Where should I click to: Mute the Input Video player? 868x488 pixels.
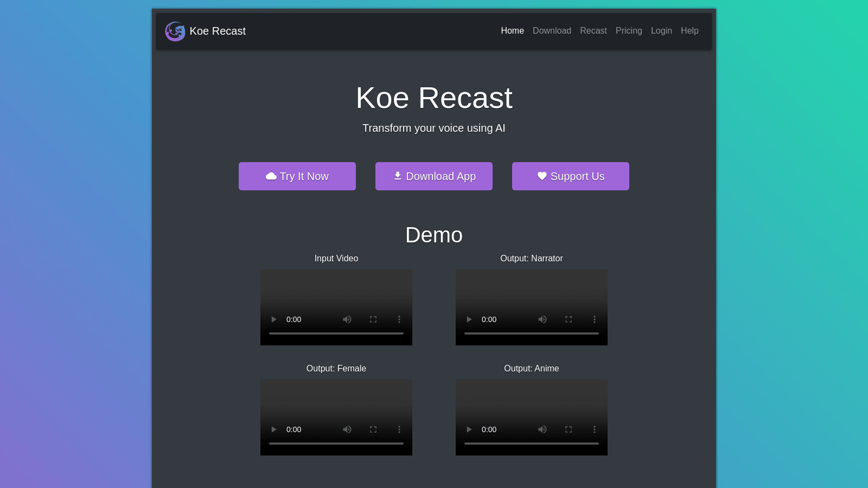coord(347,319)
